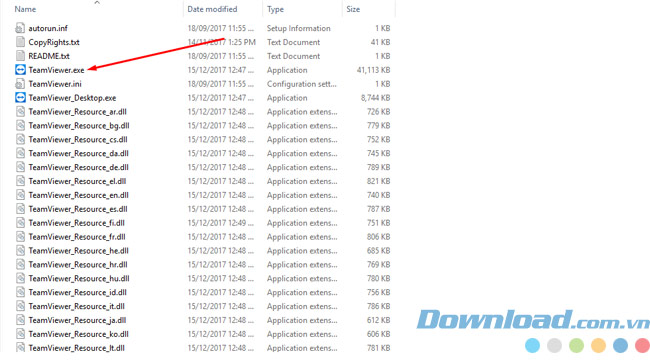
Task: Click the TeamViewer_Resource_es.dll file icon
Action: click(x=20, y=209)
